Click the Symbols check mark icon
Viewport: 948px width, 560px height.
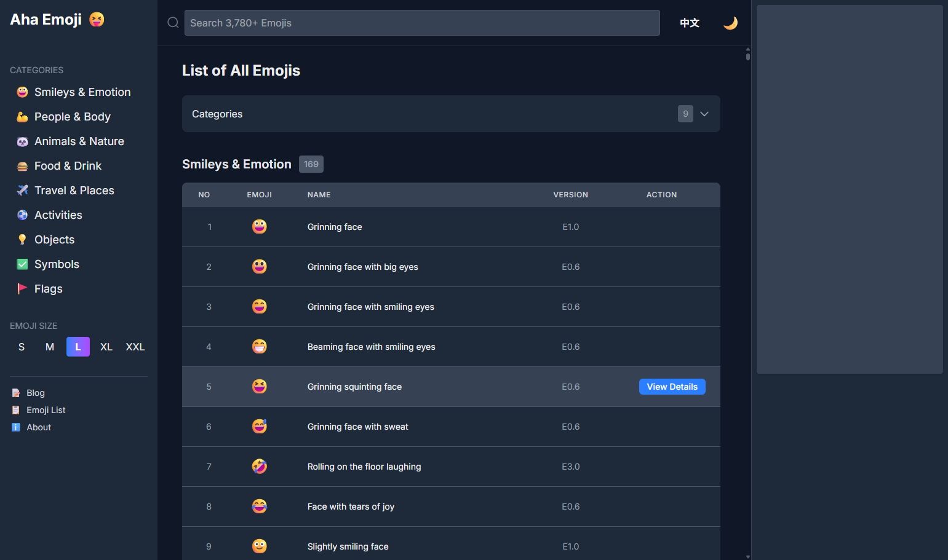tap(22, 264)
